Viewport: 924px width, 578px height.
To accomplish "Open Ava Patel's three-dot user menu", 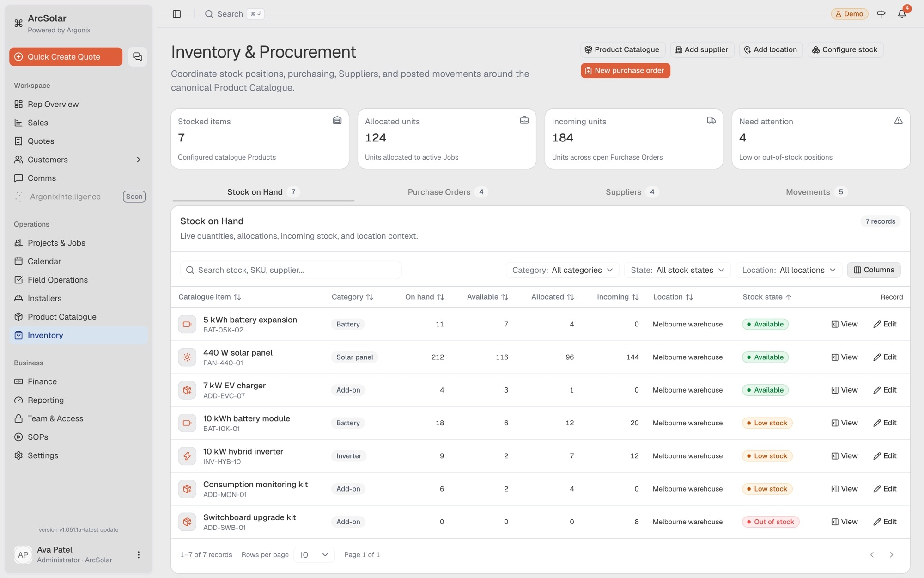I will pos(138,554).
